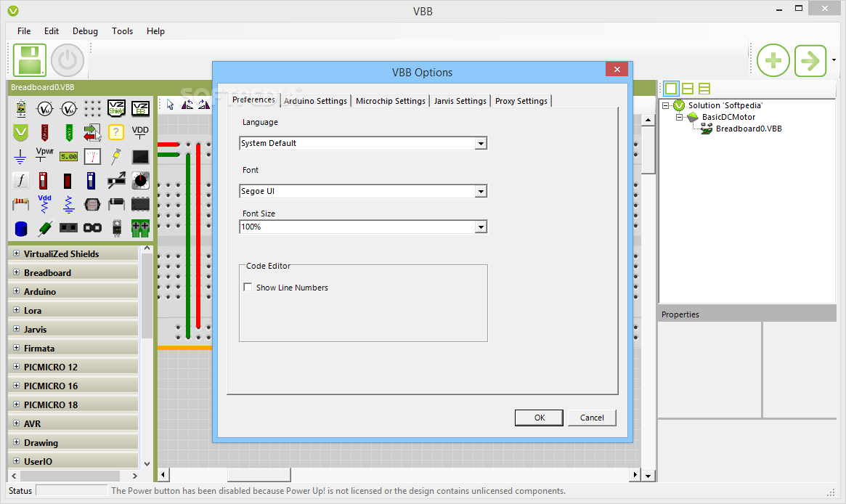Expand the PICMICRO 16 category
Viewport: 846px width, 504px height.
point(16,386)
